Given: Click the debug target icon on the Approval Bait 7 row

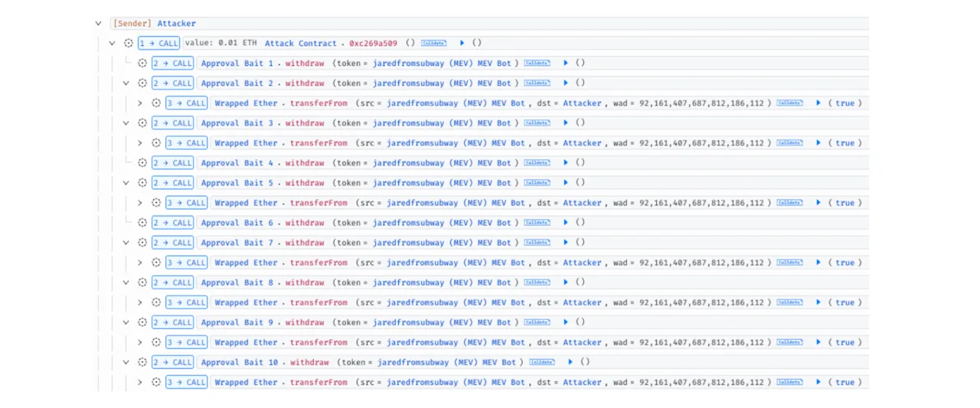Looking at the screenshot, I should 142,243.
